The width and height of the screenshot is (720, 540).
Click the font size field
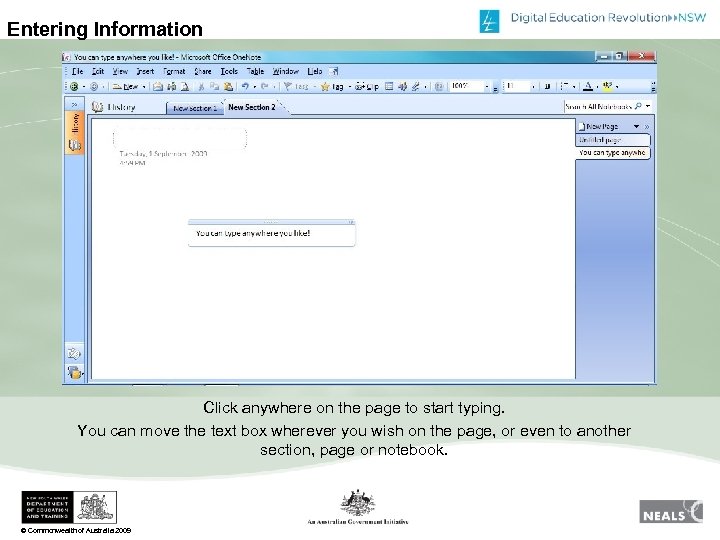[517, 86]
